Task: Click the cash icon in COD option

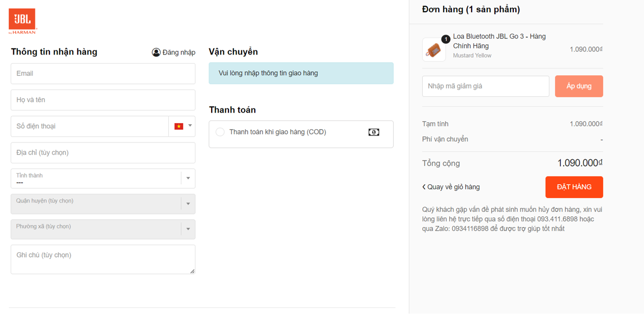Action: pyautogui.click(x=374, y=132)
